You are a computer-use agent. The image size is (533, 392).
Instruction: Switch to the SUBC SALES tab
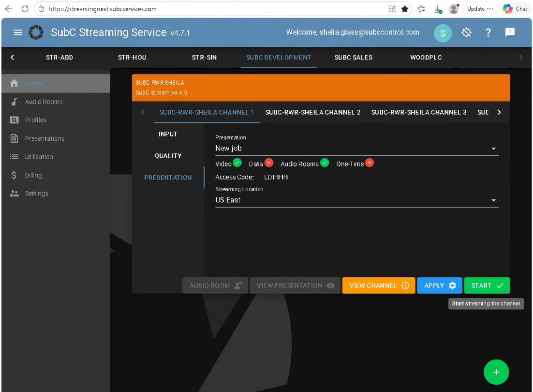point(354,58)
